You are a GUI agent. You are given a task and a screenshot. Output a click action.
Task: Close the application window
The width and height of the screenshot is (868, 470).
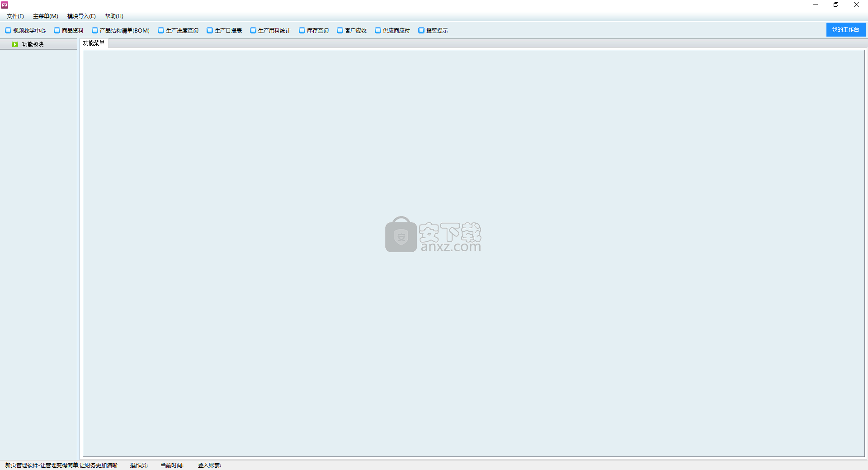tap(857, 5)
